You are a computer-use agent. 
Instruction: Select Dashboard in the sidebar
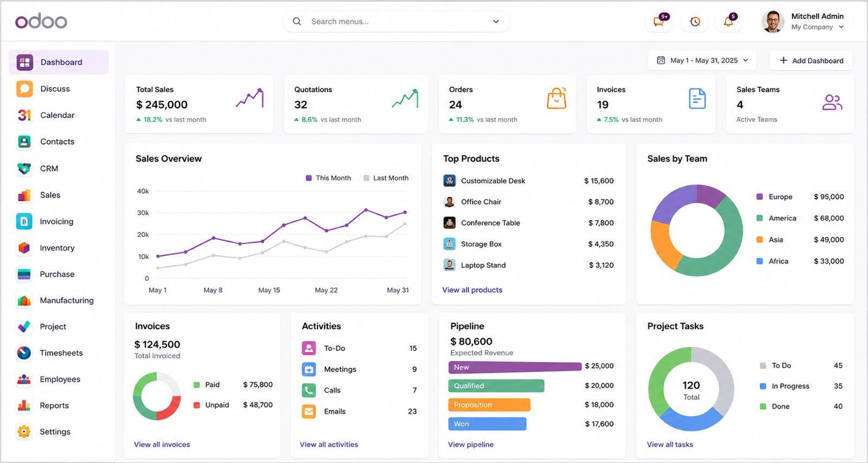59,62
